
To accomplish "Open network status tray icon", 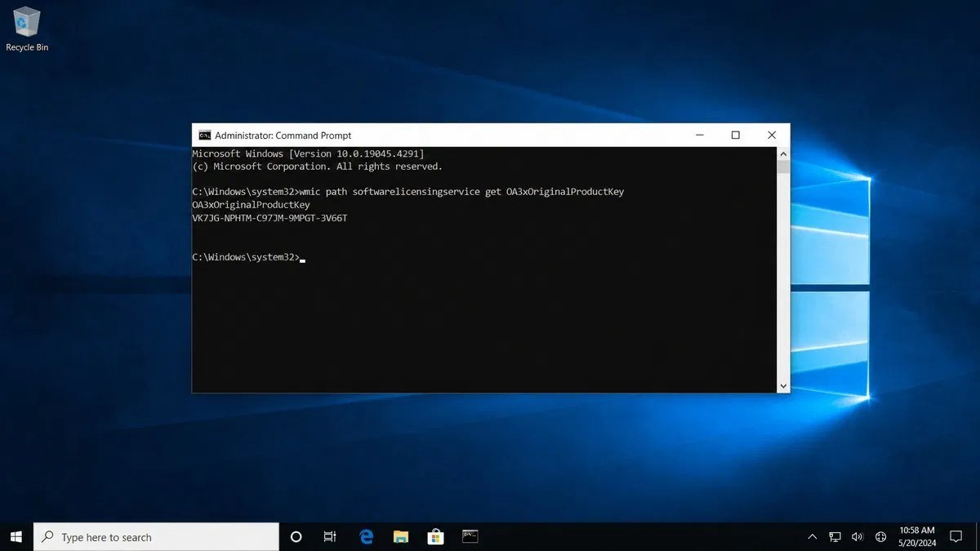I will pyautogui.click(x=835, y=536).
